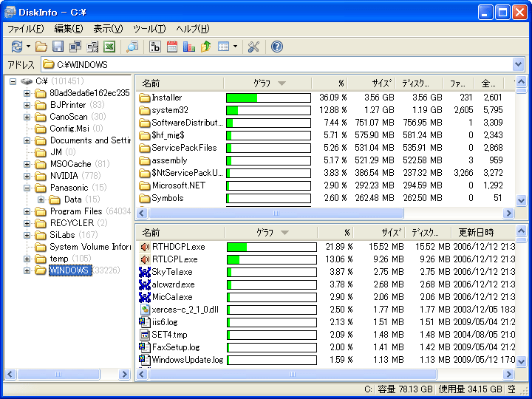This screenshot has width=532, height=399.
Task: Open the refresh icon's dropdown arrow
Action: pos(29,47)
